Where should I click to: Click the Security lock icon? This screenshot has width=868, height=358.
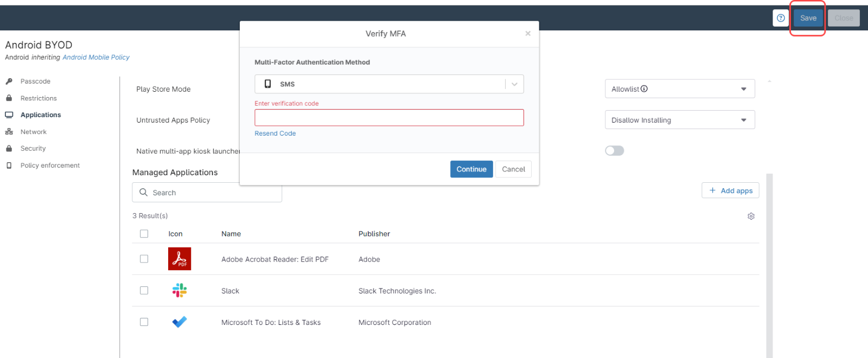click(x=9, y=148)
